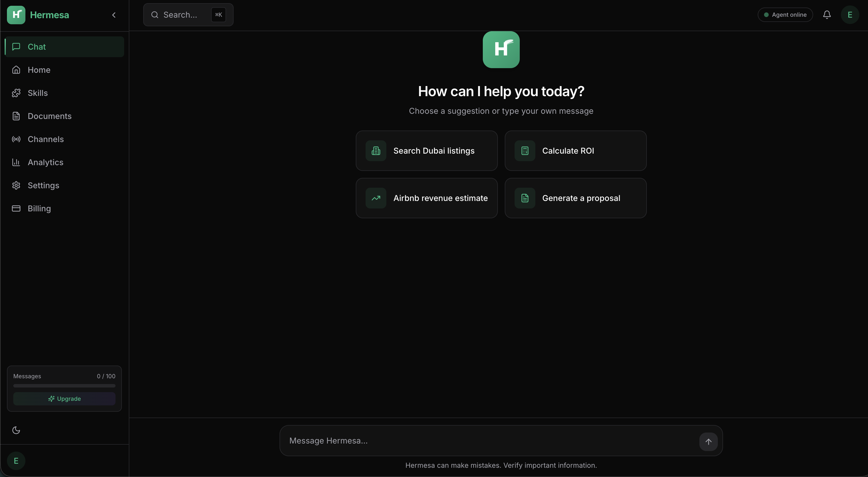
Task: Open user avatar menu in top right
Action: coord(850,15)
